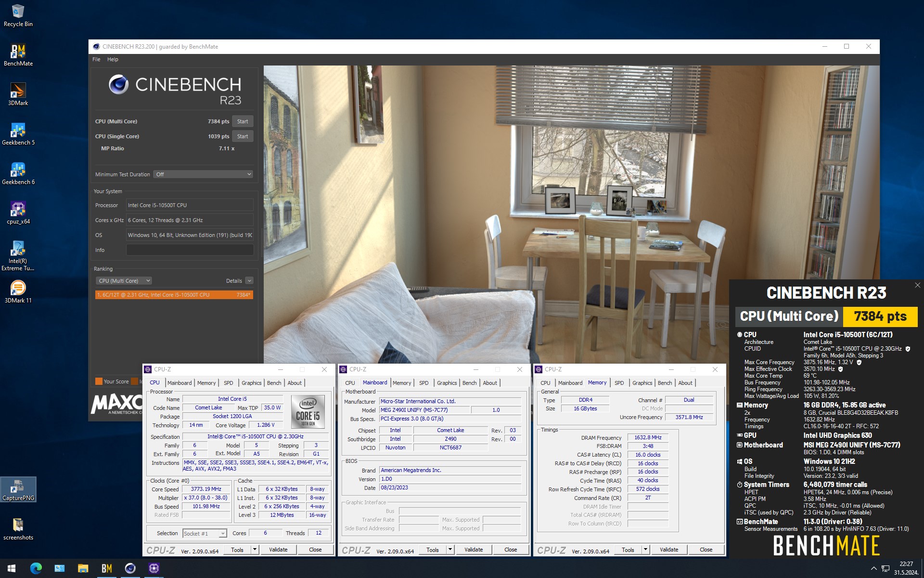Open the Help menu in Cinebench

[x=113, y=59]
